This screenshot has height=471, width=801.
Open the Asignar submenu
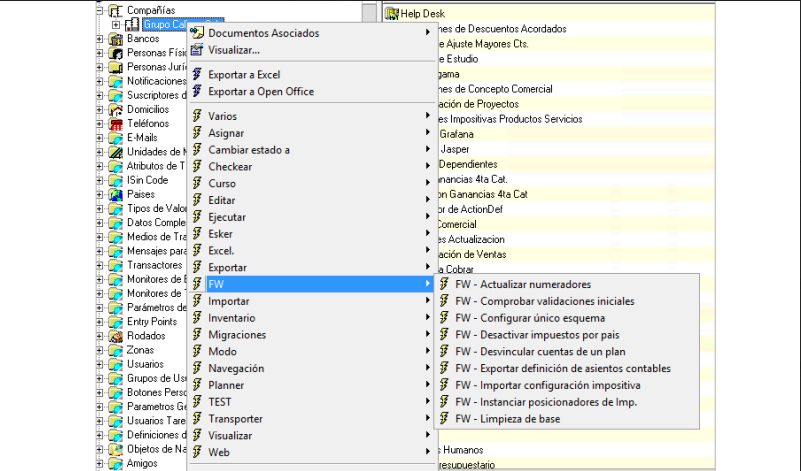pyautogui.click(x=311, y=133)
